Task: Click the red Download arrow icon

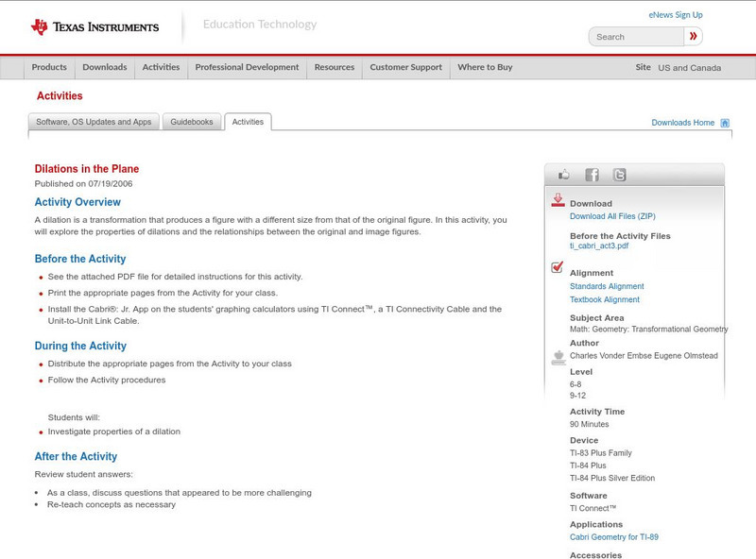Action: [558, 200]
